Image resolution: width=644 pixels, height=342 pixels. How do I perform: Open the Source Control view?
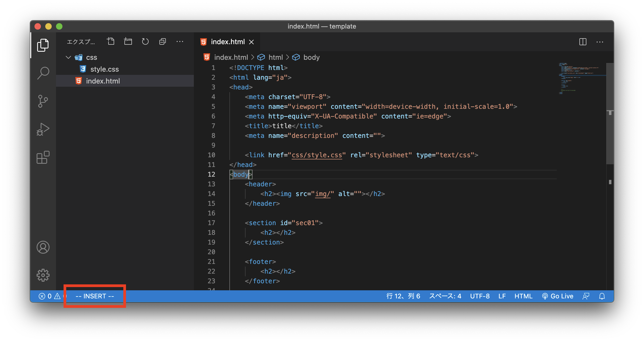pyautogui.click(x=43, y=101)
